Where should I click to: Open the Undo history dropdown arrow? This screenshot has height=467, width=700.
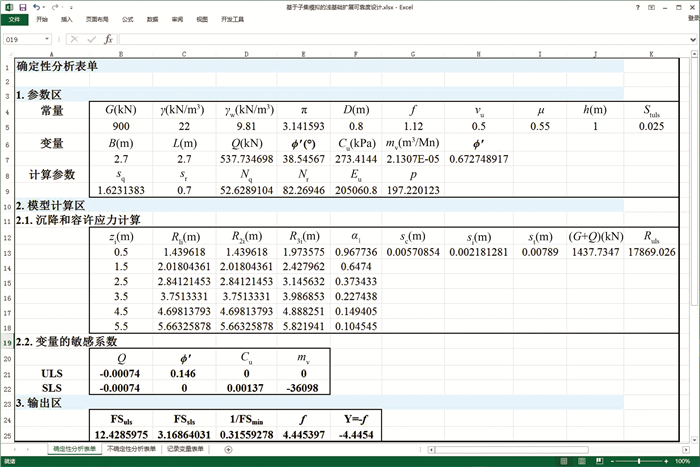[44, 6]
